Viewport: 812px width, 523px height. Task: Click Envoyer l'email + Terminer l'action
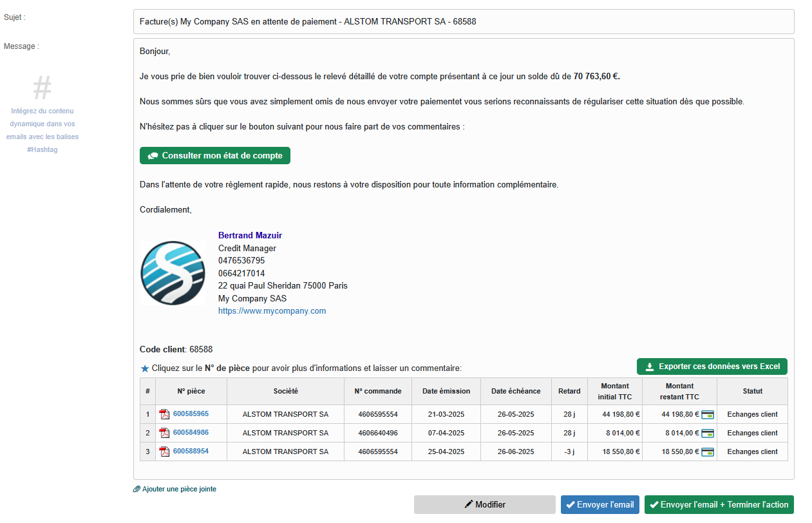point(719,505)
